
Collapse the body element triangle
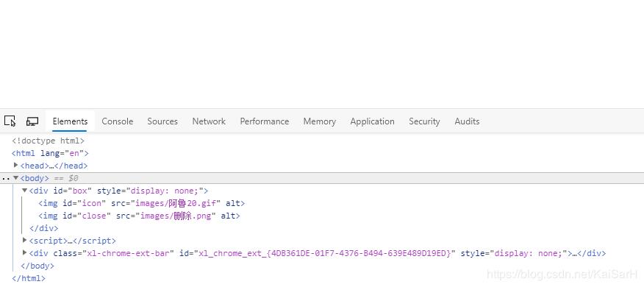click(16, 178)
